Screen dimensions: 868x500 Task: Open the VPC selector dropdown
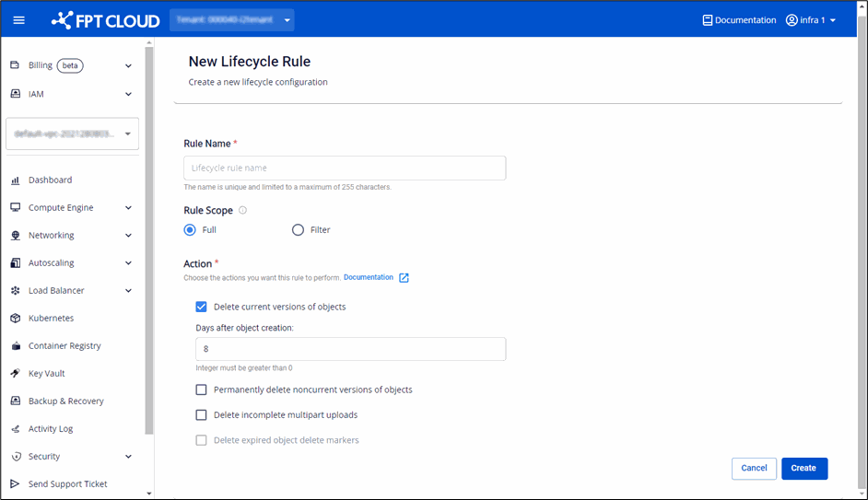point(73,134)
